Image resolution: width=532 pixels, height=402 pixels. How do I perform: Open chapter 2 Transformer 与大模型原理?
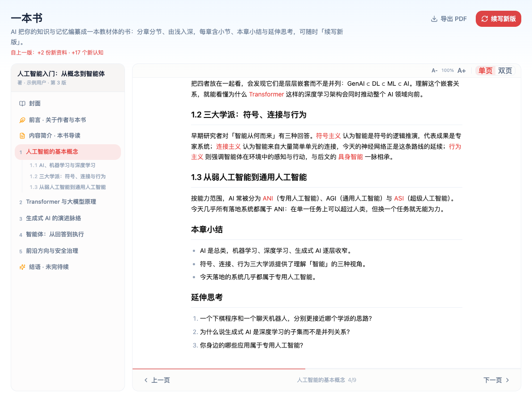click(68, 202)
